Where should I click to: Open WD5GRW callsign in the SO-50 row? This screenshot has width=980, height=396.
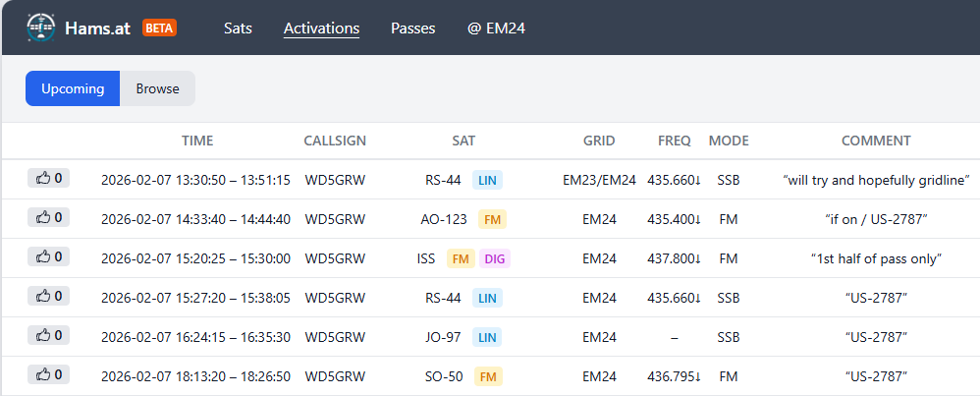335,376
